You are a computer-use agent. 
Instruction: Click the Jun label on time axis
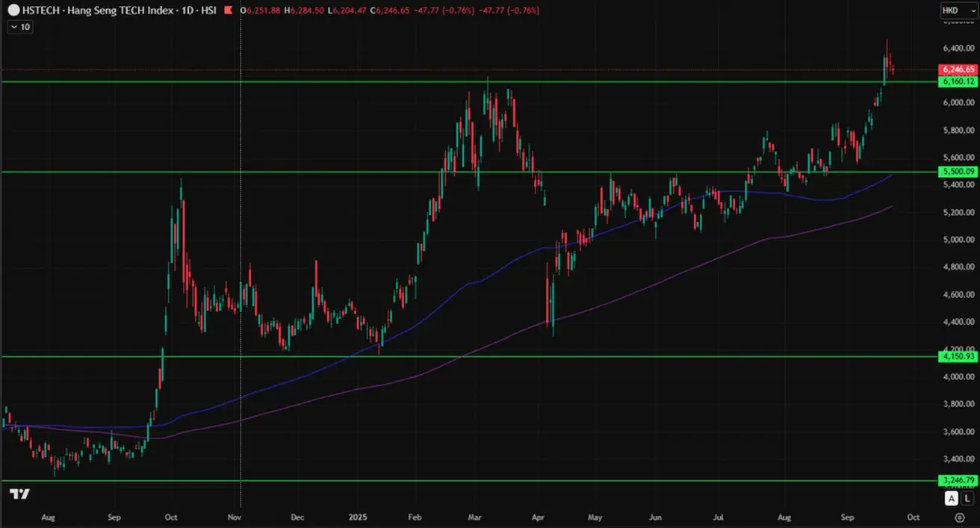[x=655, y=517]
